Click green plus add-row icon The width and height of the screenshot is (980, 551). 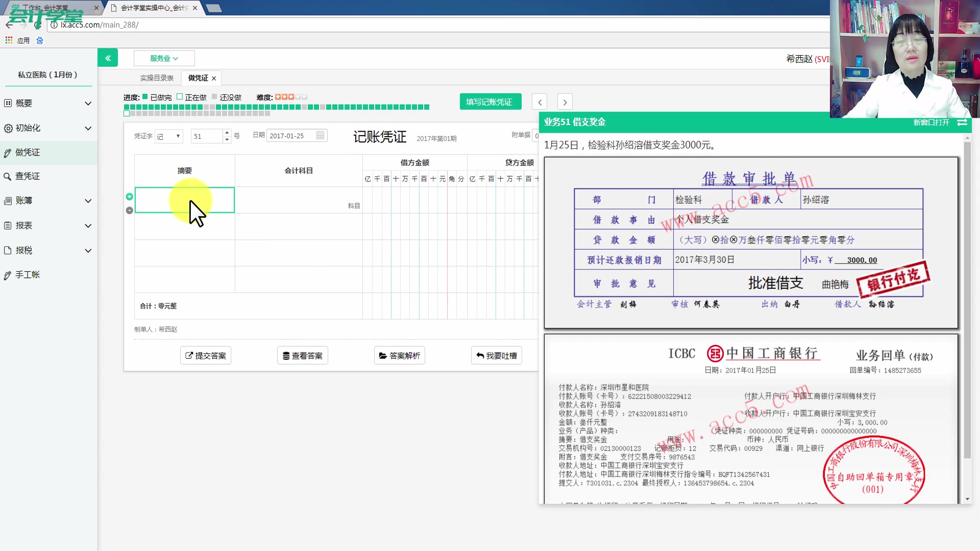click(x=130, y=196)
